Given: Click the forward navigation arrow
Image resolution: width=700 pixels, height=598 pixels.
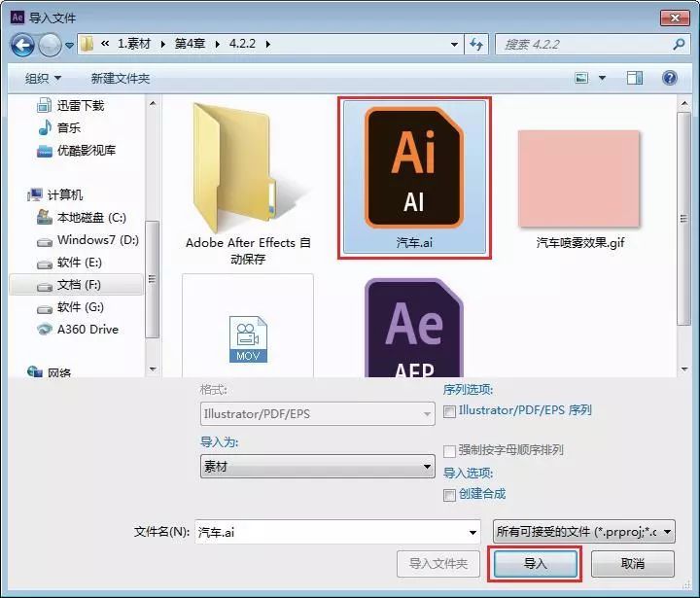Looking at the screenshot, I should [50, 45].
